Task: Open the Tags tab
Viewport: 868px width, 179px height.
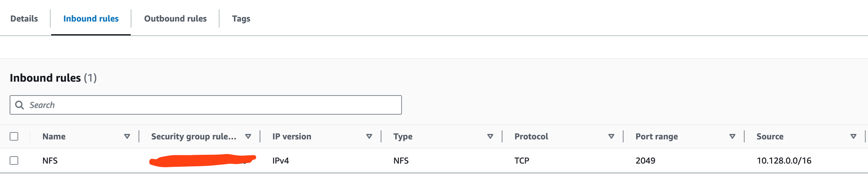Action: (x=241, y=19)
